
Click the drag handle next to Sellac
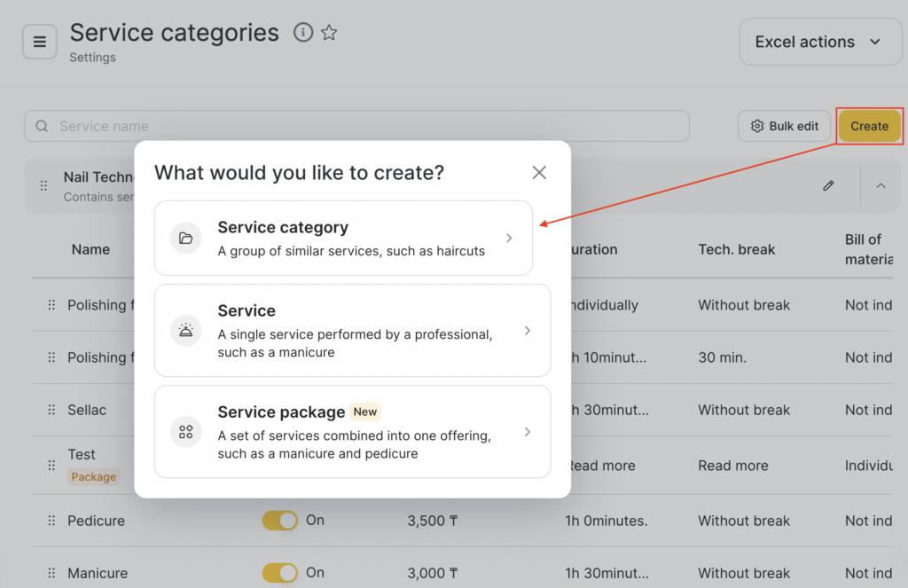(51, 410)
